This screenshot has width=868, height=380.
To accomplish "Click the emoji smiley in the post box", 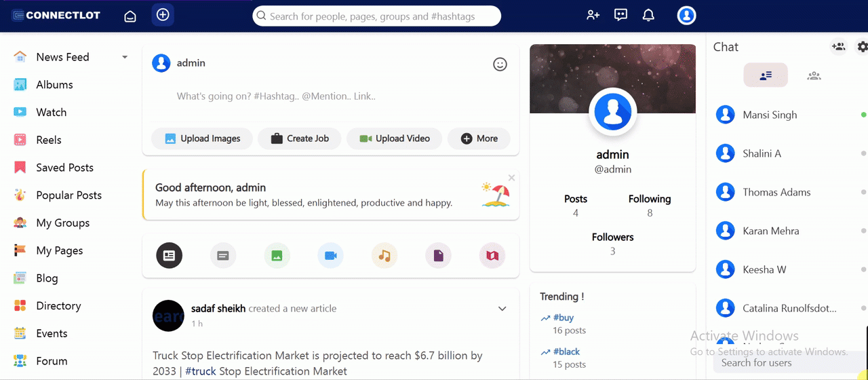I will click(x=500, y=64).
